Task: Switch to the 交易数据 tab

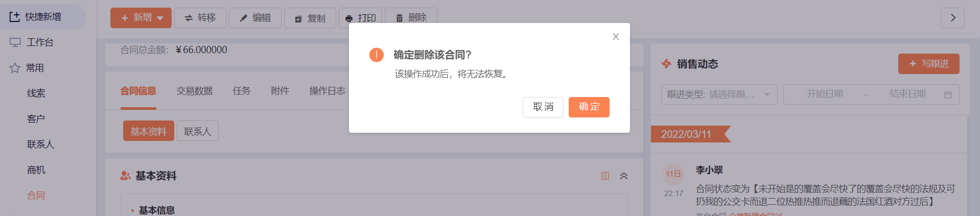Action: point(195,91)
